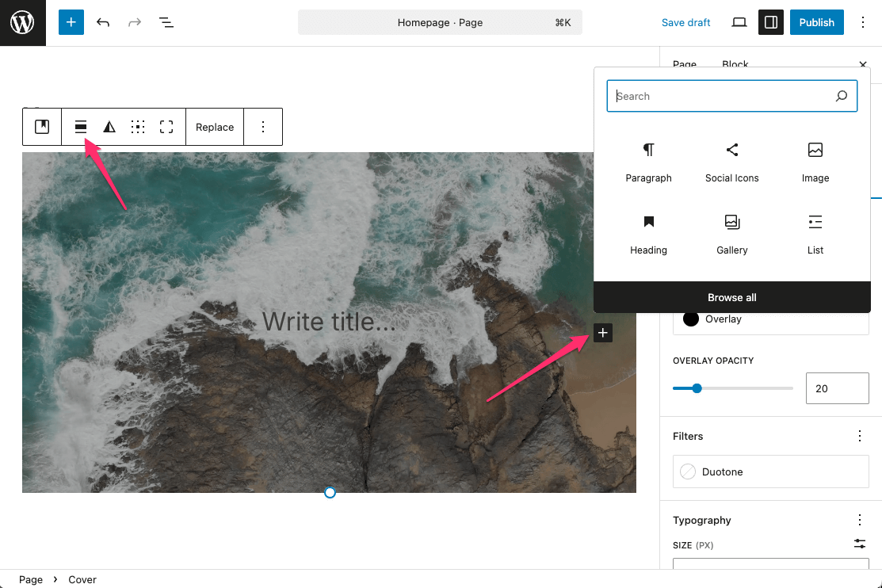Open block options menu in toolbar
Image resolution: width=882 pixels, height=588 pixels.
pos(263,127)
